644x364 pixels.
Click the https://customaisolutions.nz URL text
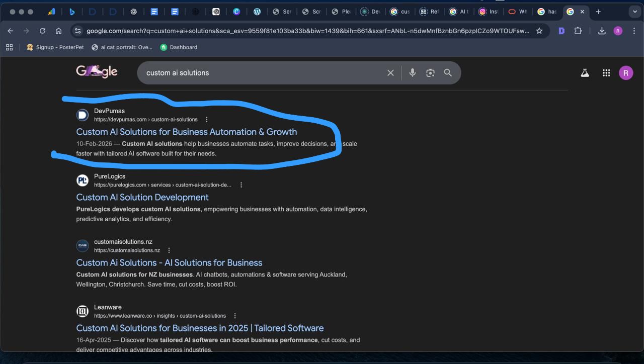127,250
